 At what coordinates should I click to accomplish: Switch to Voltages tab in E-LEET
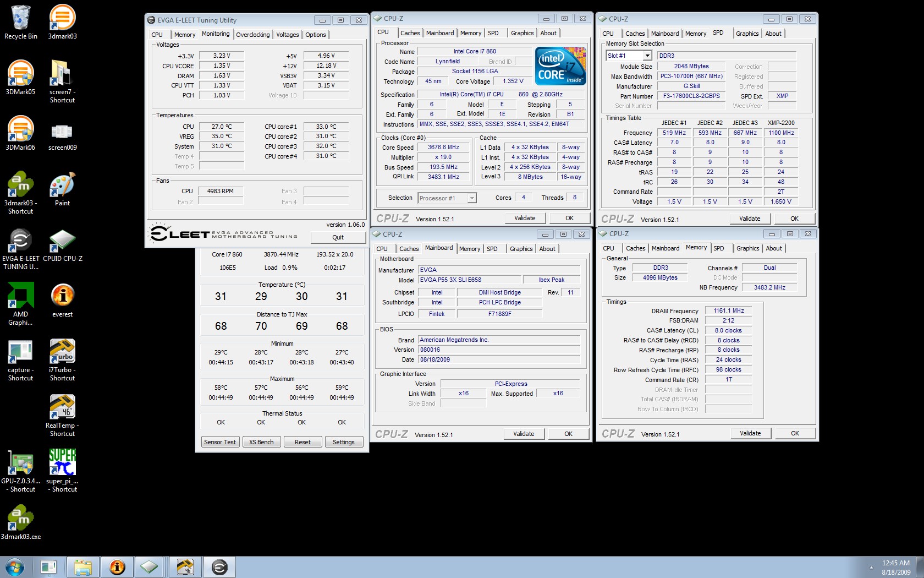pyautogui.click(x=287, y=35)
